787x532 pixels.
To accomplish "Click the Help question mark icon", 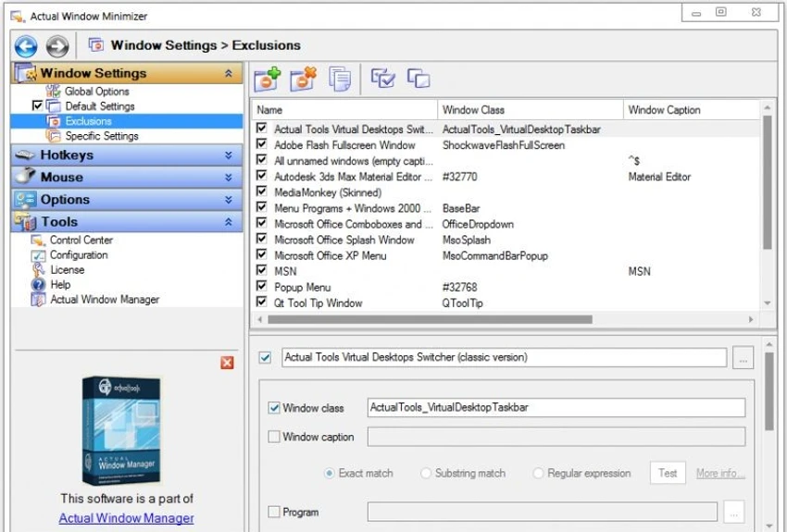I will click(x=38, y=285).
